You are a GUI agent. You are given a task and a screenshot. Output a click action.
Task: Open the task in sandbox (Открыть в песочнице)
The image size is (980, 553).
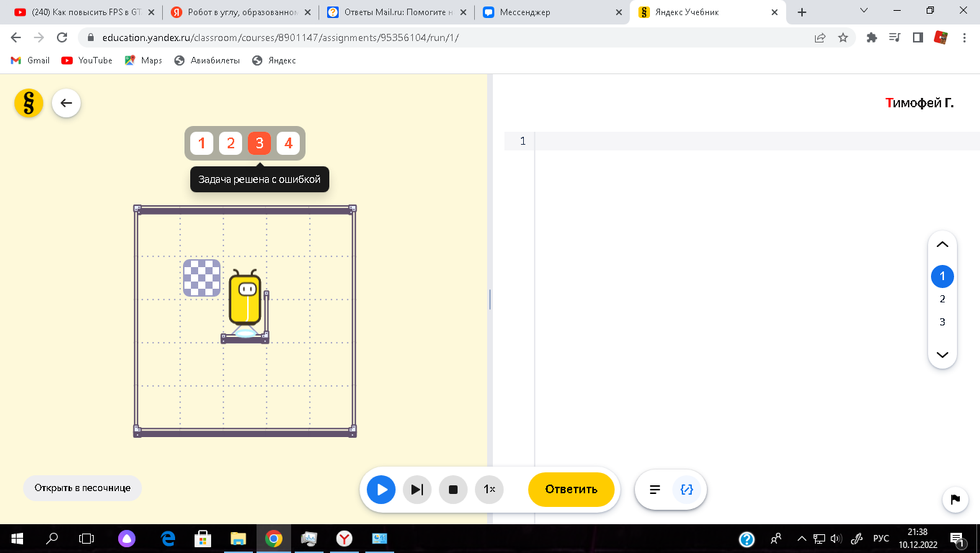pos(82,488)
